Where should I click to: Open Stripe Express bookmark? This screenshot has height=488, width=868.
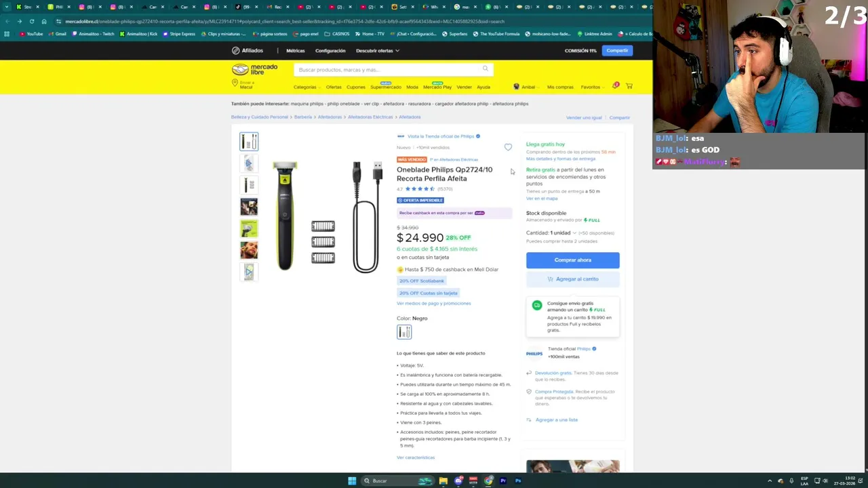pos(178,34)
